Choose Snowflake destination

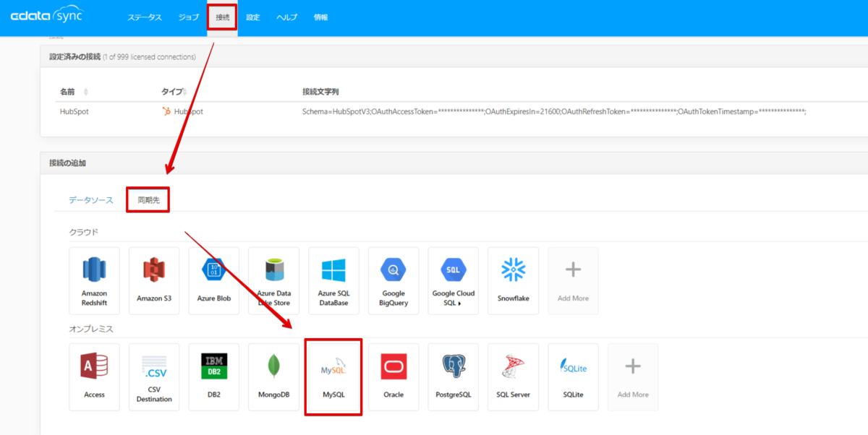point(514,280)
